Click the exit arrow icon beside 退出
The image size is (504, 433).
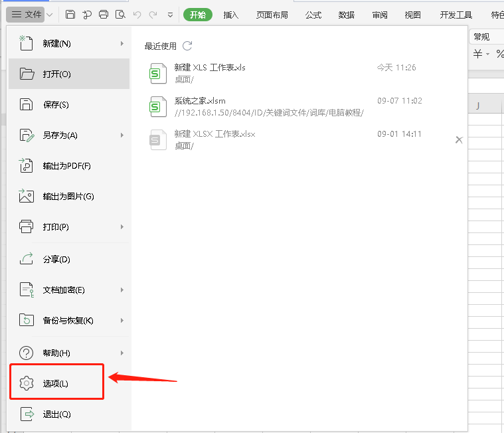(27, 414)
